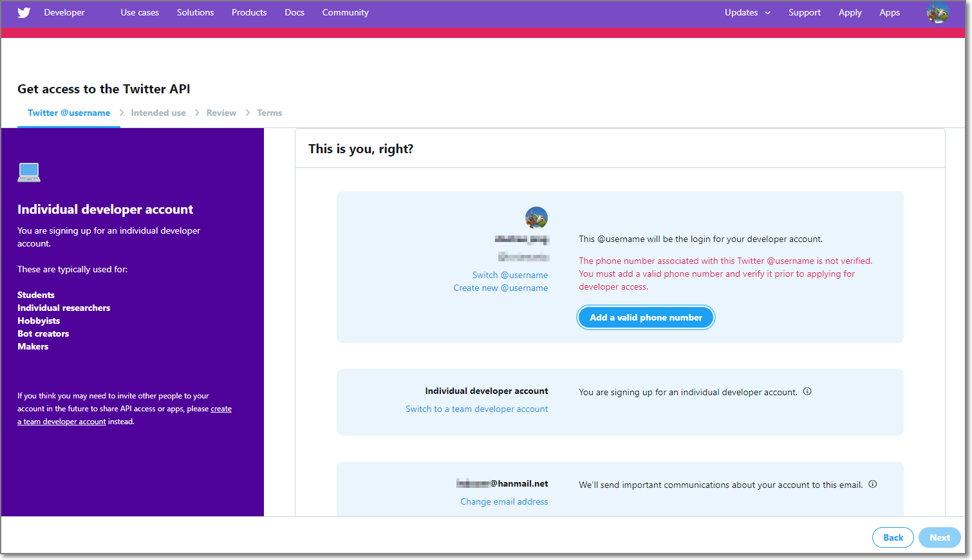The height and width of the screenshot is (560, 972).
Task: Click the hanmail.net email address text
Action: pyautogui.click(x=503, y=483)
